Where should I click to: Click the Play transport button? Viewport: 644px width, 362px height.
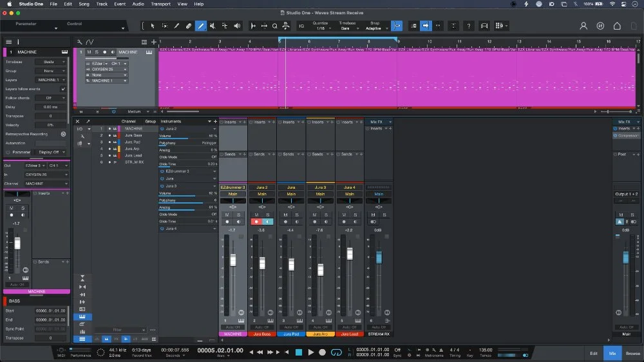click(311, 352)
